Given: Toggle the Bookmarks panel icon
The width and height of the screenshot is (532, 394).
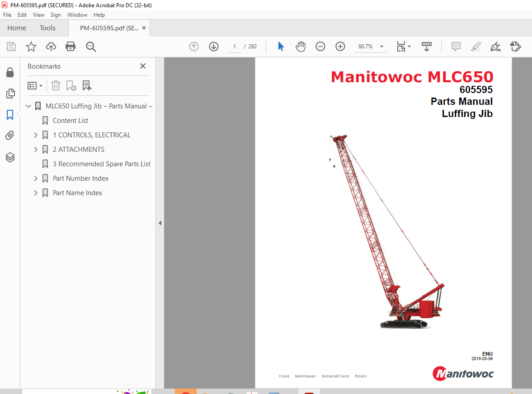Looking at the screenshot, I should tap(10, 115).
